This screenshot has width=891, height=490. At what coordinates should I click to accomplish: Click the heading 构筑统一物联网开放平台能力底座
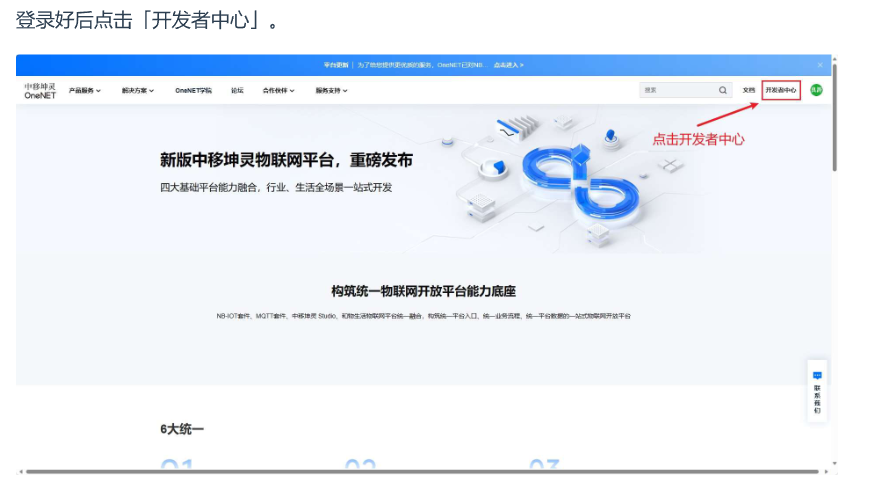point(423,291)
